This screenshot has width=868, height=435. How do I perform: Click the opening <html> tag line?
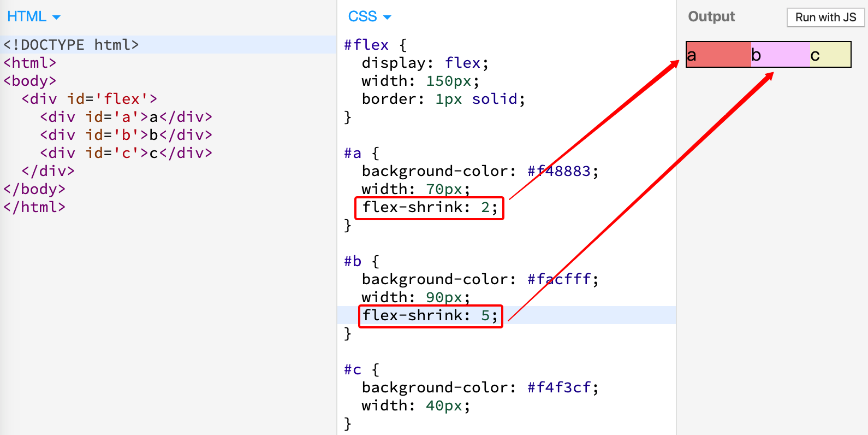29,63
